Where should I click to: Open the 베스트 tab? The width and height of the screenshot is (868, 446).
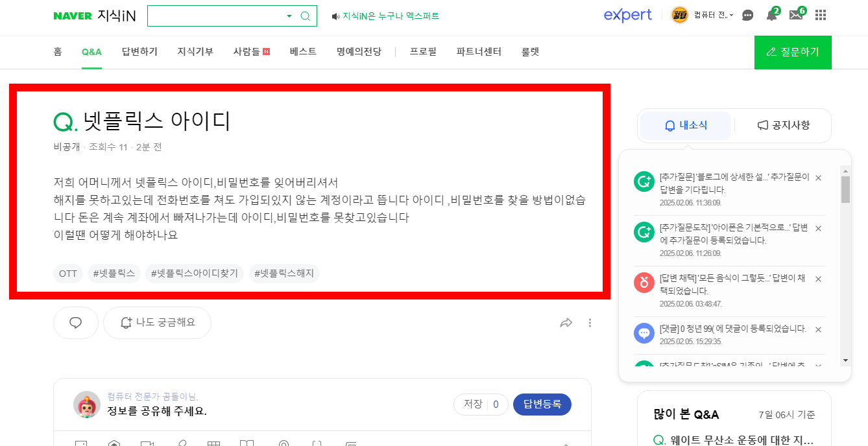303,52
